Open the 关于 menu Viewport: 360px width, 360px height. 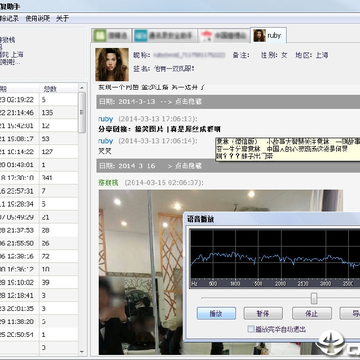click(x=62, y=19)
